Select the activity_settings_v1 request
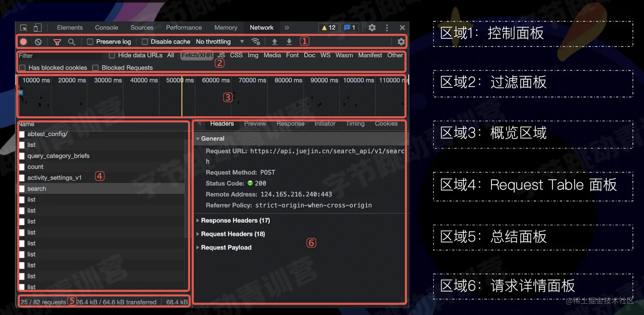This screenshot has width=644, height=315. (101, 178)
